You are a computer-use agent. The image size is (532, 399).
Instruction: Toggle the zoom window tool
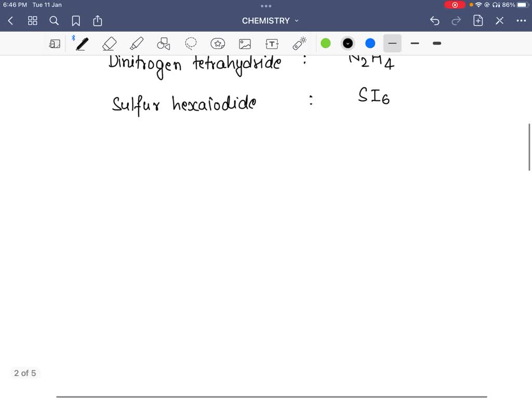55,44
